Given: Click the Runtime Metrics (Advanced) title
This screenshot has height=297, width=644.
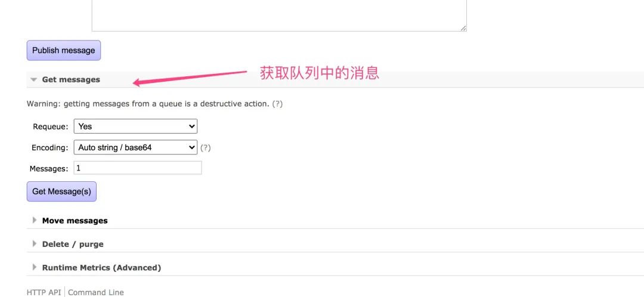Looking at the screenshot, I should point(101,268).
